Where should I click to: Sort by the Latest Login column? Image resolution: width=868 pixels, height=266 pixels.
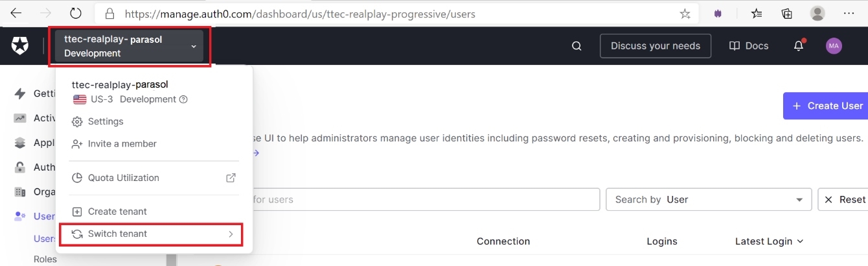[x=769, y=241]
